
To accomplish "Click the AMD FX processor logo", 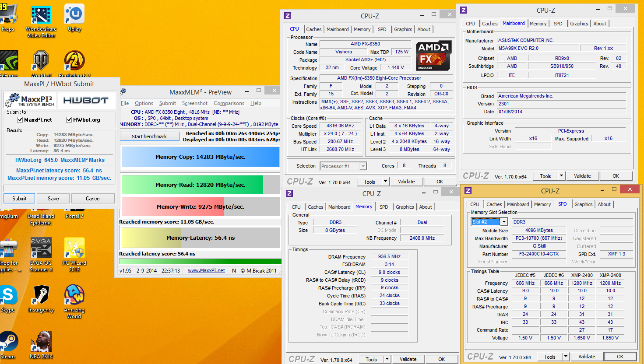I will coord(433,56).
